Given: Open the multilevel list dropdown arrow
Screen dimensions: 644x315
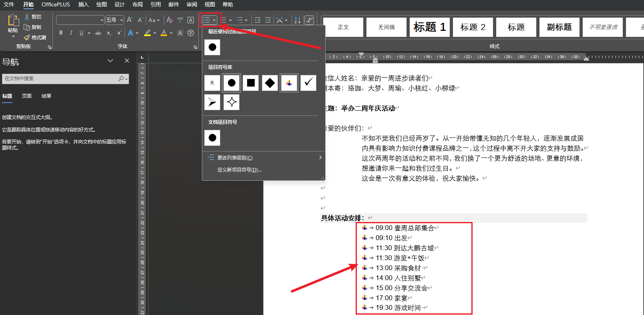Looking at the screenshot, I should pyautogui.click(x=246, y=20).
